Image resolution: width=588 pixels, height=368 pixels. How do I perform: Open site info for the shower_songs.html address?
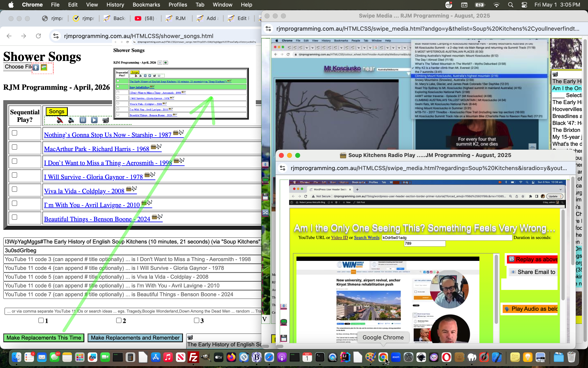(x=56, y=36)
